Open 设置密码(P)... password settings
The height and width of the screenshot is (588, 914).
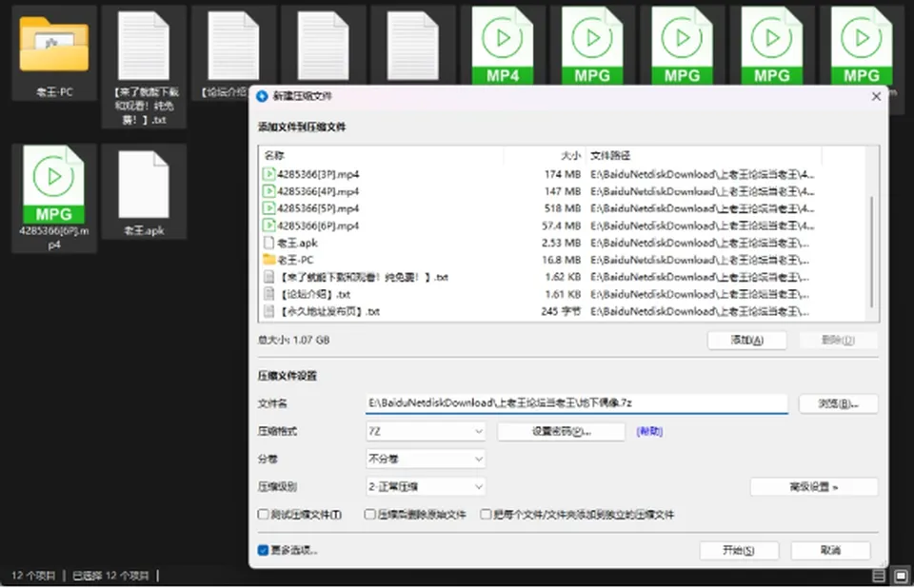[561, 431]
